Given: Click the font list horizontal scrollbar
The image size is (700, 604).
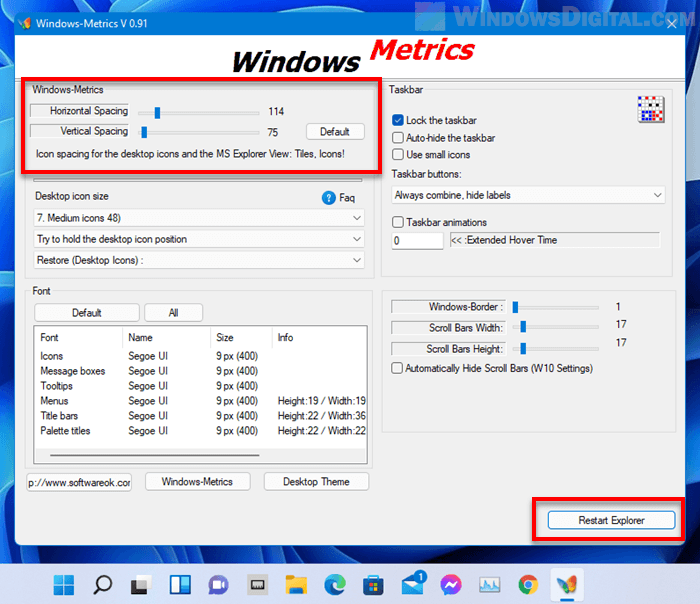Looking at the screenshot, I should [x=154, y=455].
